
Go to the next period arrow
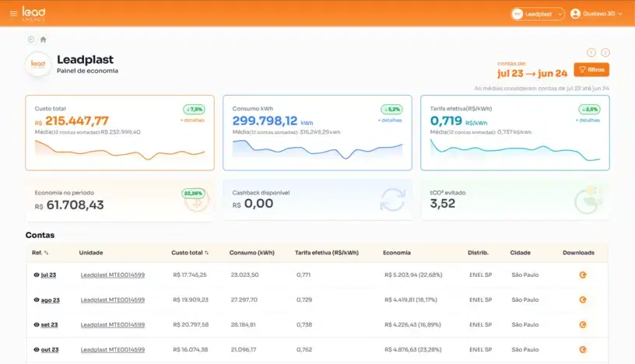pyautogui.click(x=605, y=53)
